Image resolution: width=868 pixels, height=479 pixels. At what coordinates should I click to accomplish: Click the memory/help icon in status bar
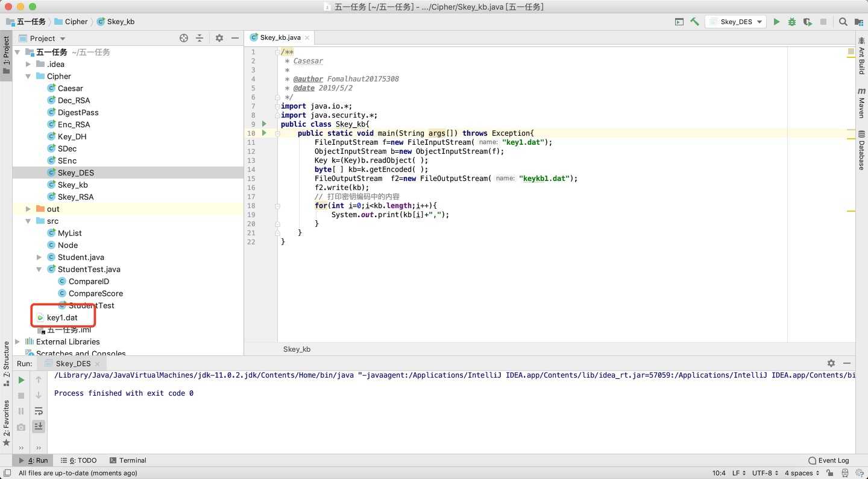859,473
